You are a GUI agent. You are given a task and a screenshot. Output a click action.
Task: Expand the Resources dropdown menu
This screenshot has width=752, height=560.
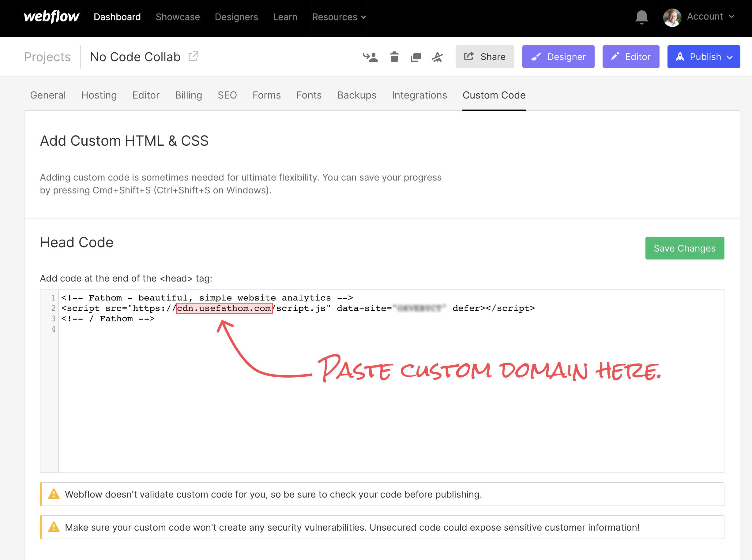point(339,17)
